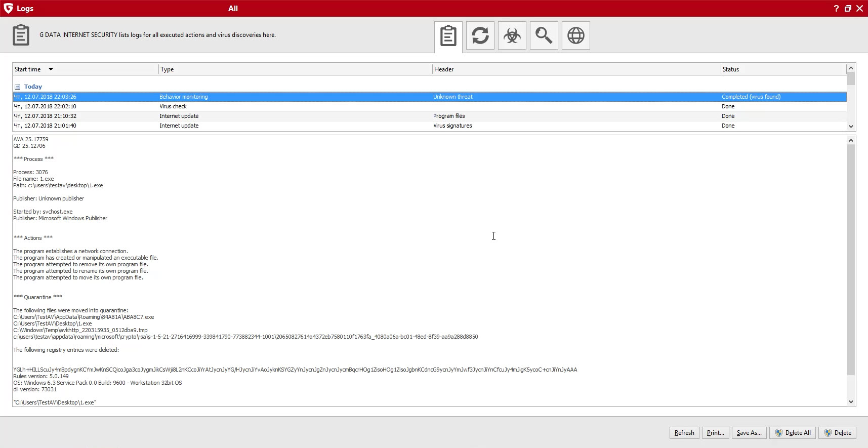
Task: Collapse the Today group
Action: [17, 87]
